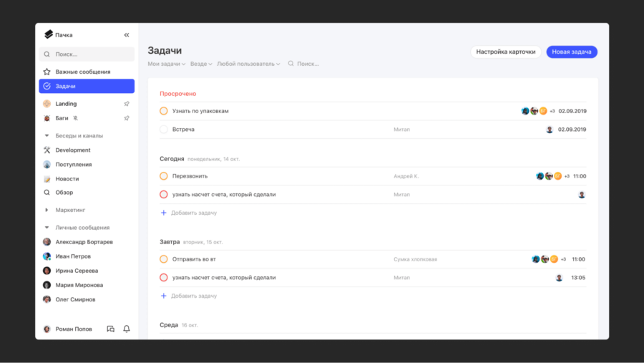This screenshot has height=363, width=644.
Task: Click the pin icon beside Landing
Action: click(127, 104)
